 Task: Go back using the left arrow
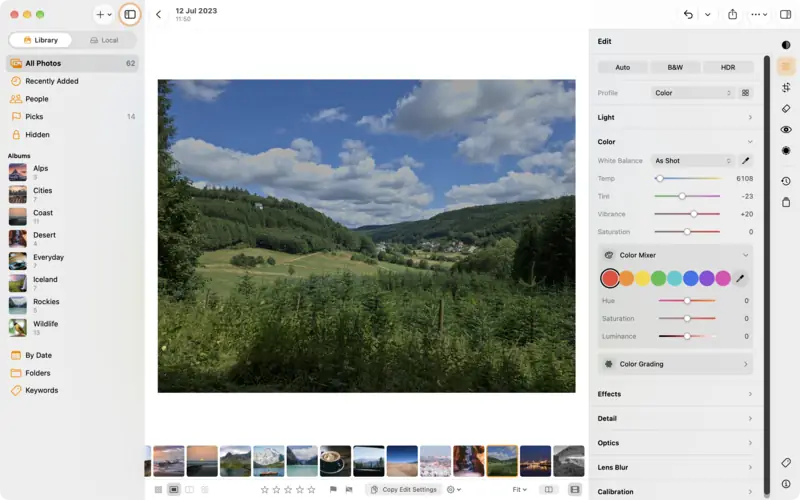click(158, 14)
